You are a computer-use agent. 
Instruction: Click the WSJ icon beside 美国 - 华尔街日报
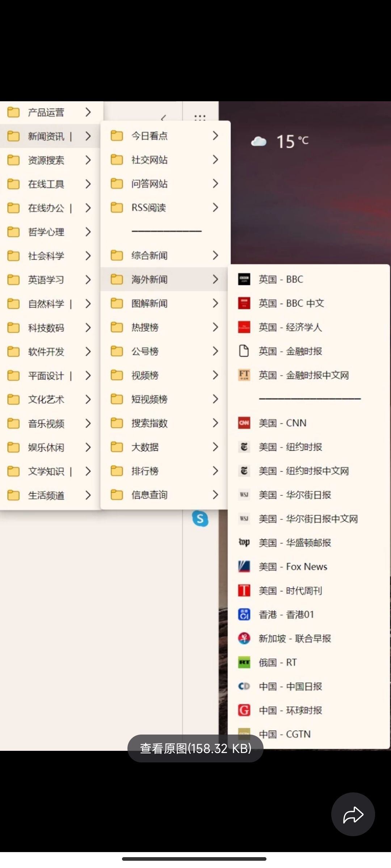244,495
